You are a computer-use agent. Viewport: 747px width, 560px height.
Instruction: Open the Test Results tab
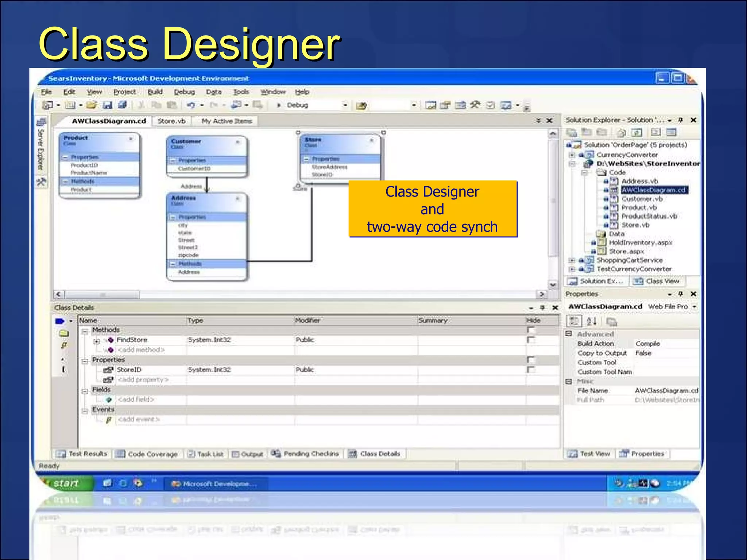pos(82,454)
